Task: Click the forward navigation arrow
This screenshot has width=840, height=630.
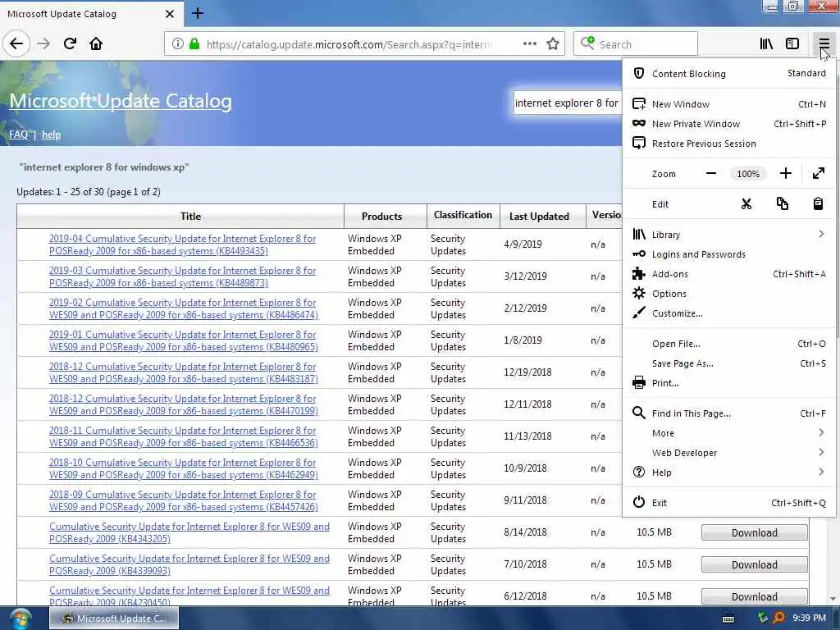Action: pos(43,44)
